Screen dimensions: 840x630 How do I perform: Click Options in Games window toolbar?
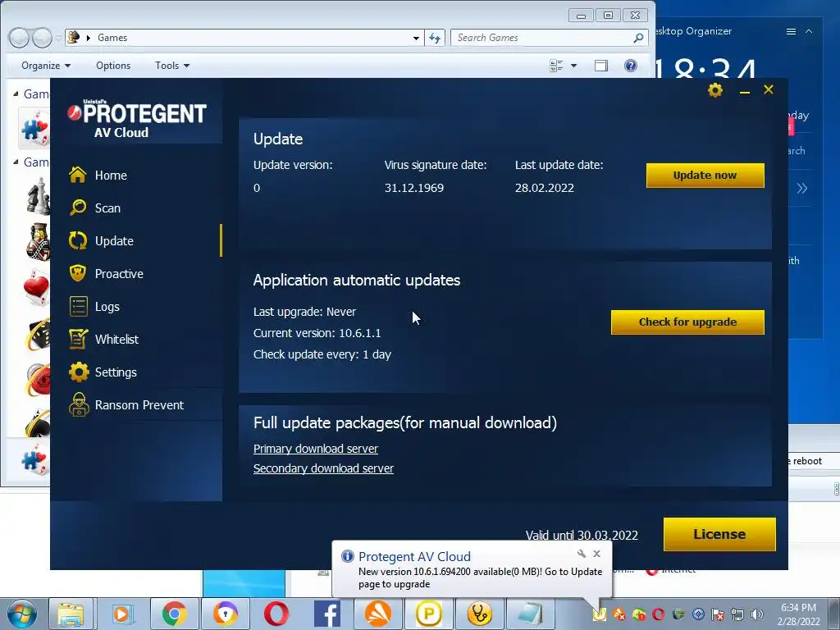tap(113, 66)
